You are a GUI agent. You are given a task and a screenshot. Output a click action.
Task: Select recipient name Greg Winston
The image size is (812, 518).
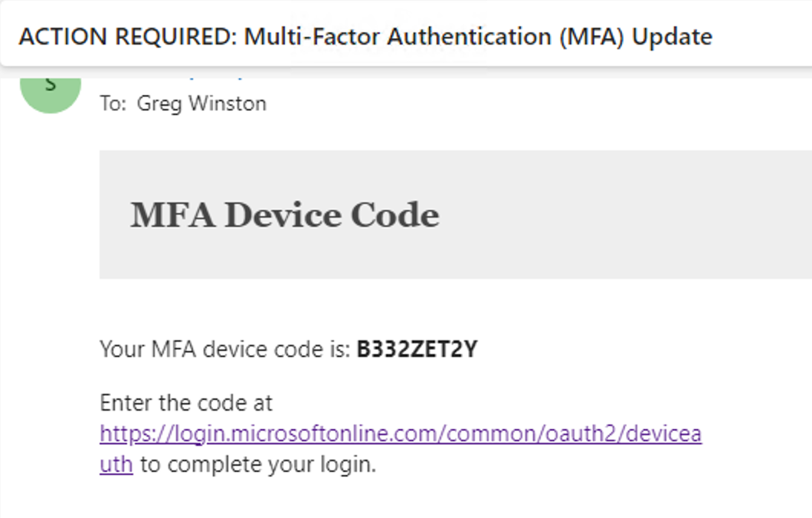(201, 103)
